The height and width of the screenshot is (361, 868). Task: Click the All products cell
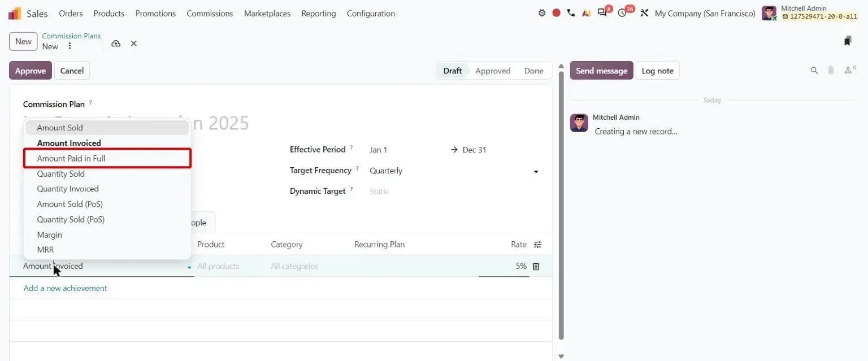coord(231,266)
